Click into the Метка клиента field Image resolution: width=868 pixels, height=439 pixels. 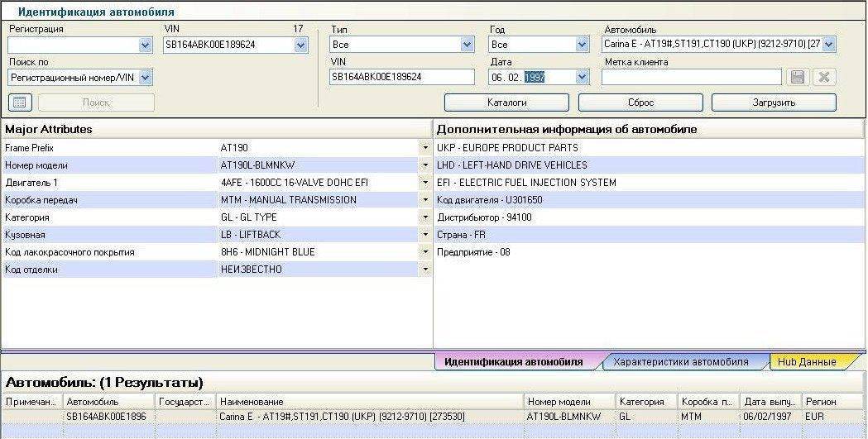[691, 77]
